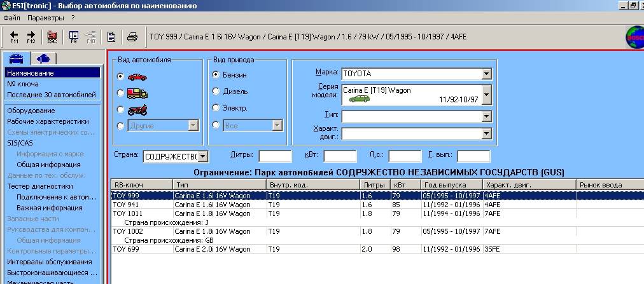Screen dimensions: 644x284
Task: Click the printer icon in toolbar
Action: pos(132,36)
